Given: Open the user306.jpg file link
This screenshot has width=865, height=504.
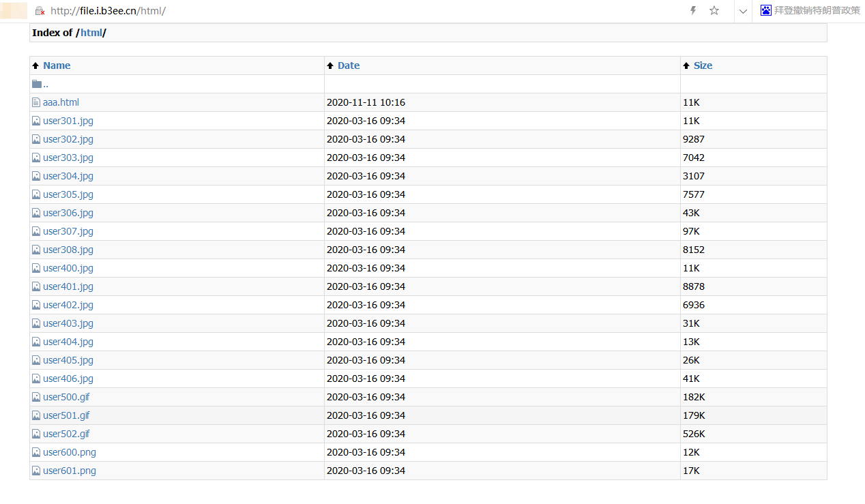Looking at the screenshot, I should 68,213.
